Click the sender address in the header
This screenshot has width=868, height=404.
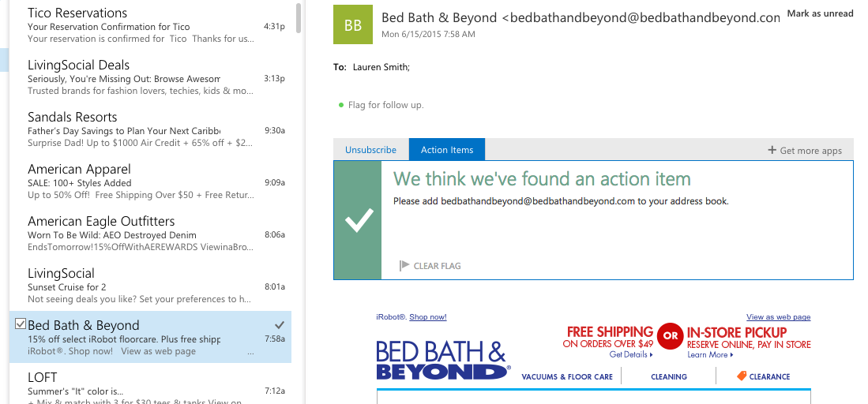point(641,17)
